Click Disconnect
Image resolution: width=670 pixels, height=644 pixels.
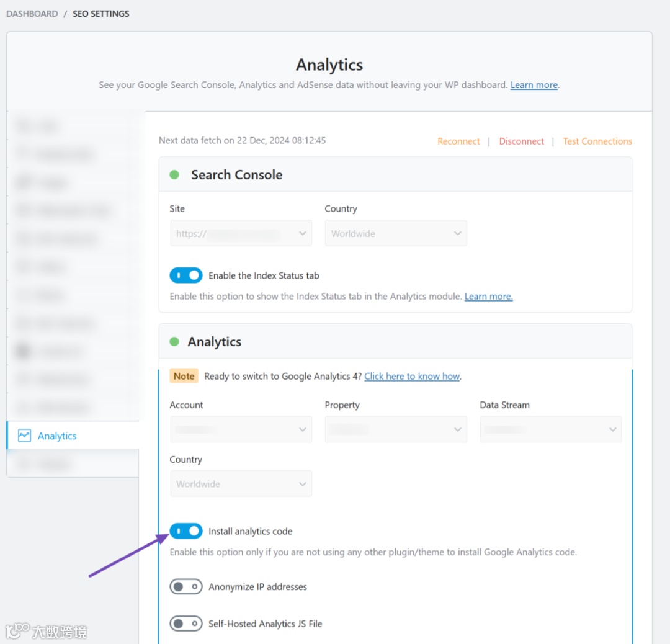click(521, 141)
